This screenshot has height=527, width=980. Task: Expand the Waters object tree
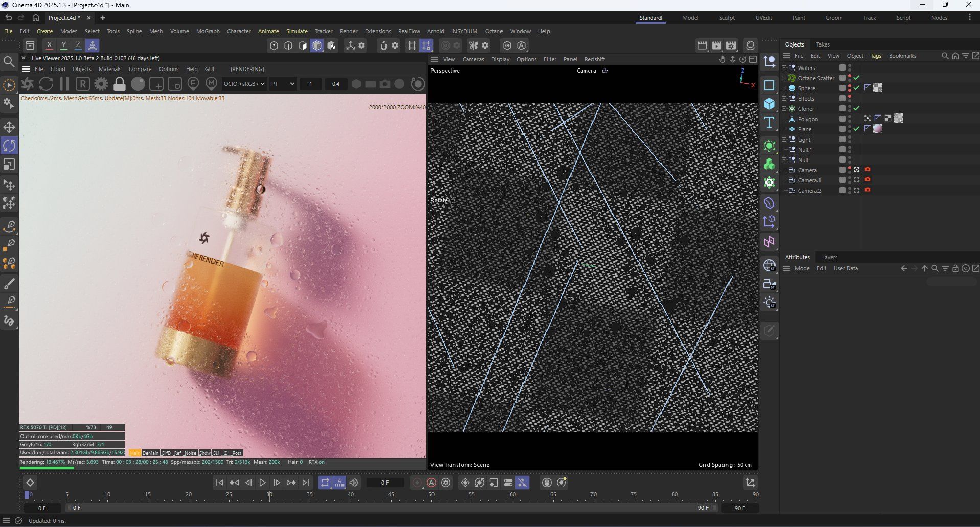[x=784, y=67]
